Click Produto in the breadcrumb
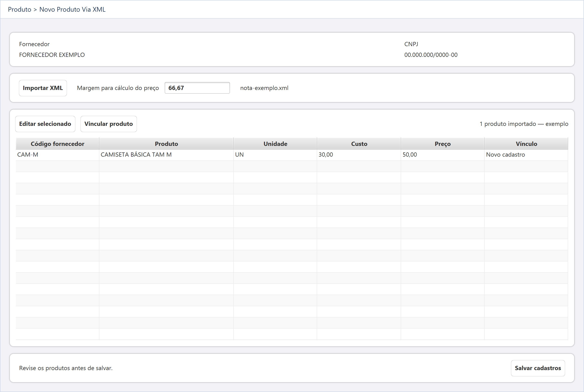The image size is (584, 392). (x=20, y=10)
